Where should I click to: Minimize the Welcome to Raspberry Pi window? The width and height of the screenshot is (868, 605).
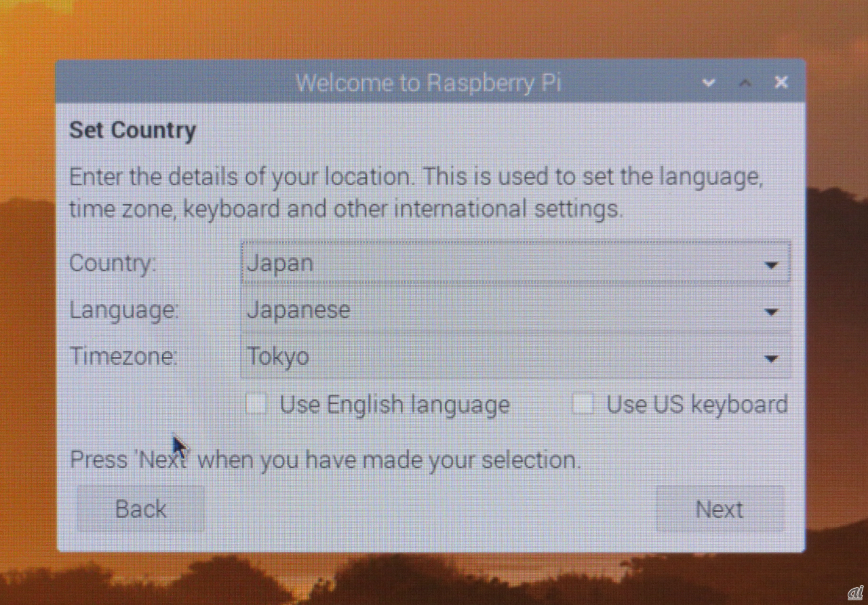[x=709, y=83]
